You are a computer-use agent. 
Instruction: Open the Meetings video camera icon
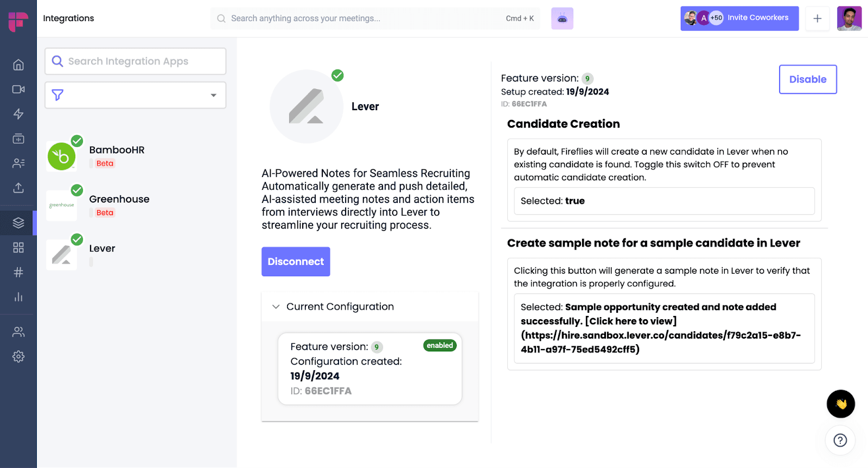pos(18,89)
